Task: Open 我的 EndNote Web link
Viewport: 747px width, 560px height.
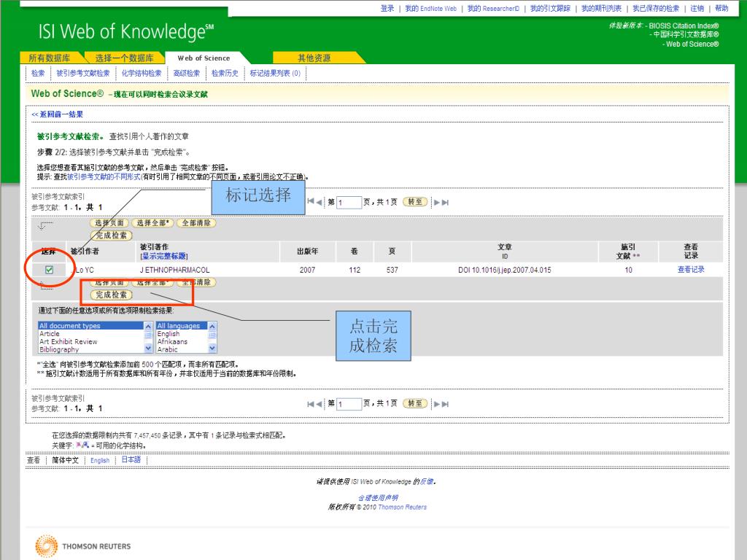Action: tap(430, 8)
